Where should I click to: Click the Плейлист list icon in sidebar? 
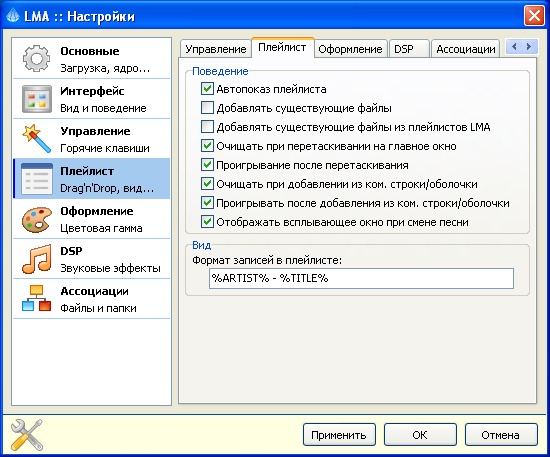(x=36, y=179)
